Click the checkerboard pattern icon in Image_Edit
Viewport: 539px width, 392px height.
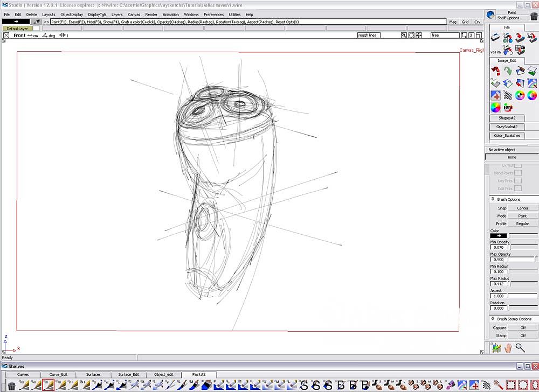(x=508, y=95)
